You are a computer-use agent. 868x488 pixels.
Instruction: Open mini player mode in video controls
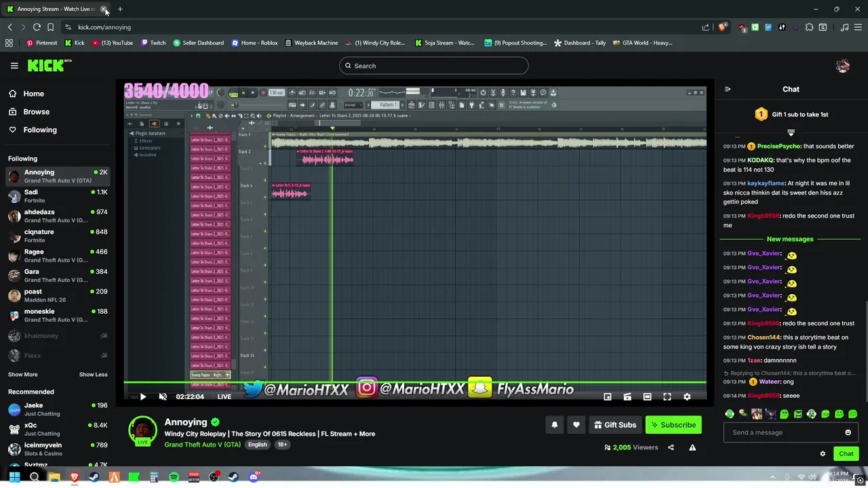(x=608, y=396)
